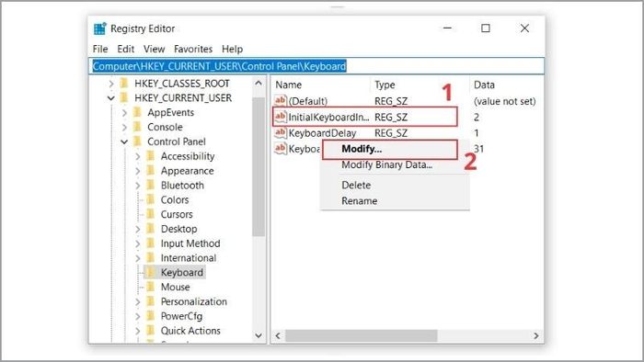Click the KeyboardDelay string value icon

click(280, 132)
